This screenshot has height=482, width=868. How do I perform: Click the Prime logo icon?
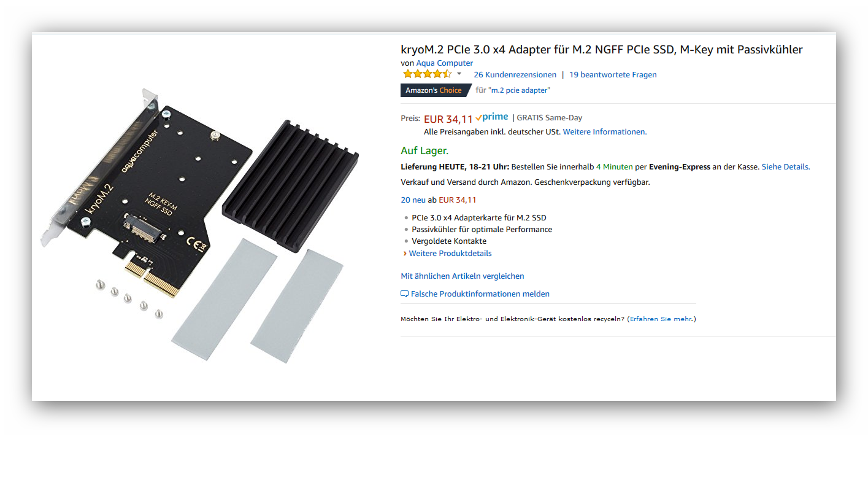(x=492, y=117)
